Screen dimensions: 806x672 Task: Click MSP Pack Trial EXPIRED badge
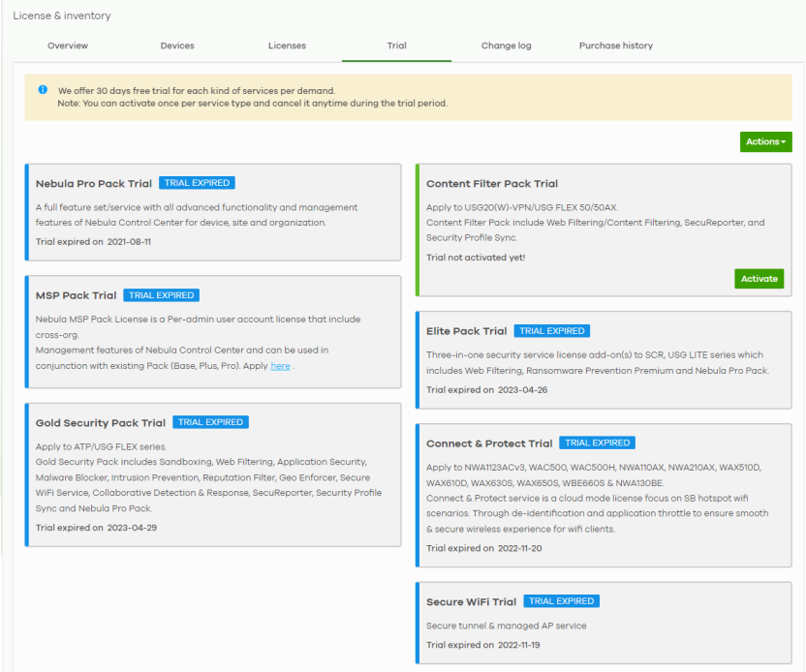162,295
